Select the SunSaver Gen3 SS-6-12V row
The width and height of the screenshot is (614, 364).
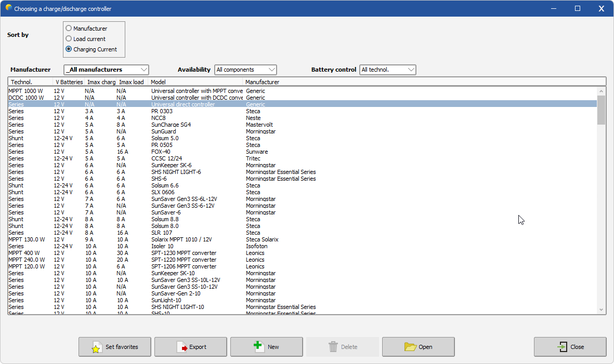coord(302,206)
